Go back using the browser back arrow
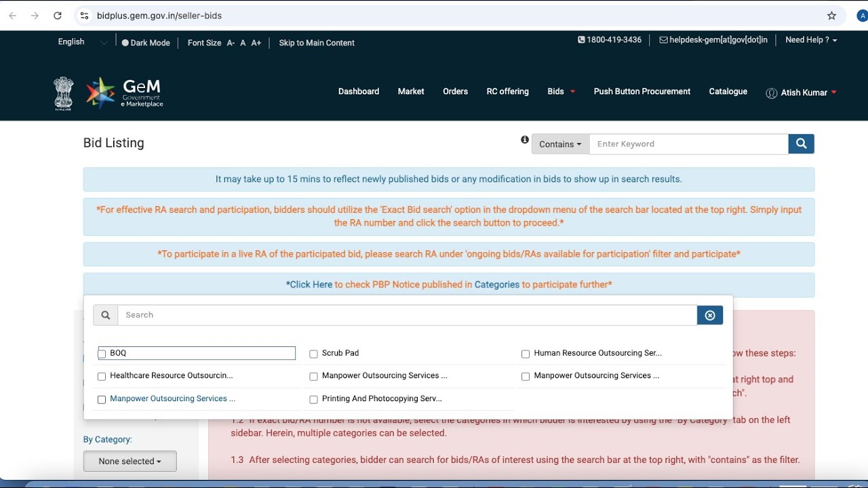Screen dimensions: 868x488 pyautogui.click(x=12, y=16)
